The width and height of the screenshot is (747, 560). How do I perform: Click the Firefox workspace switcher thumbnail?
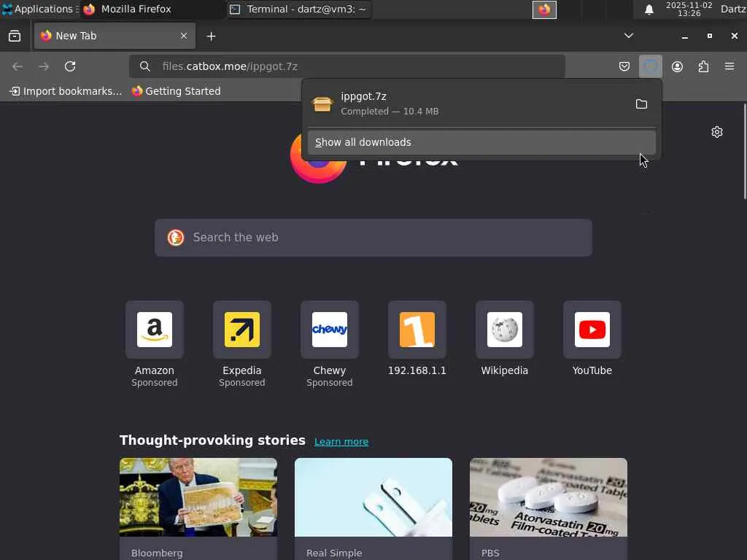(544, 9)
